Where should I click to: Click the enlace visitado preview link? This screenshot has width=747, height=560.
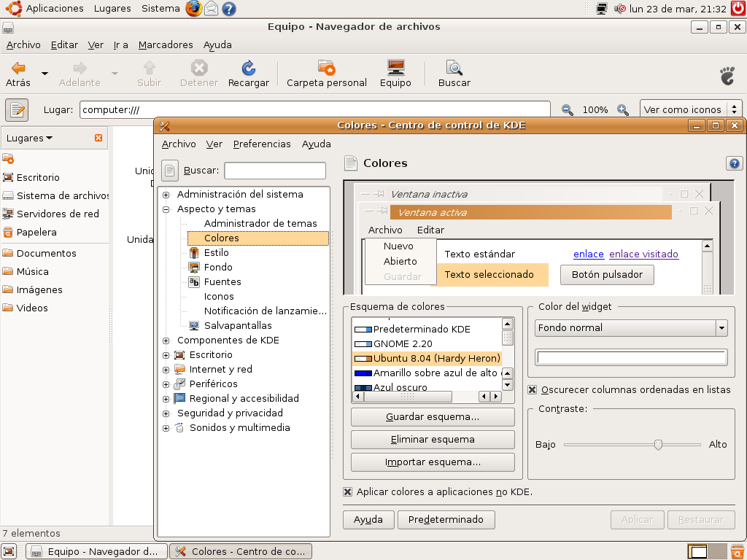[643, 254]
